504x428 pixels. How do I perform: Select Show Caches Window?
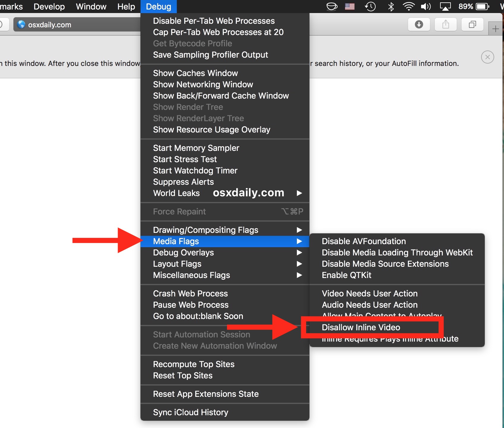[x=195, y=73]
